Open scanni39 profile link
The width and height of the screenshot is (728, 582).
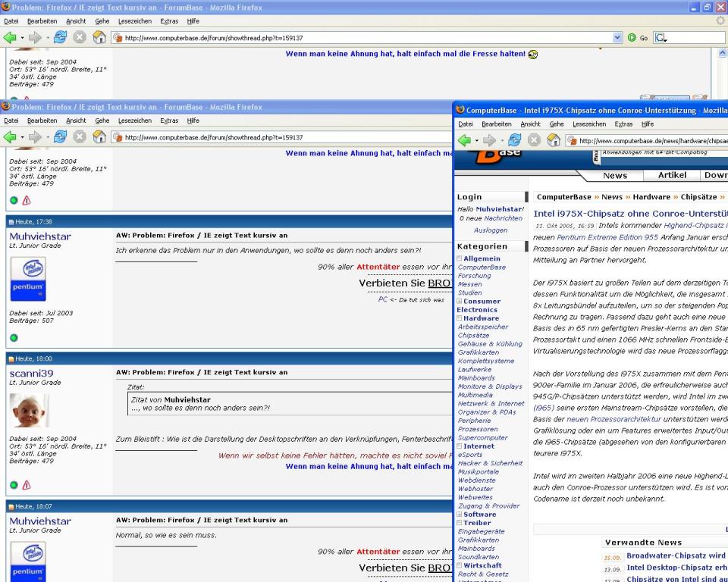[x=31, y=373]
